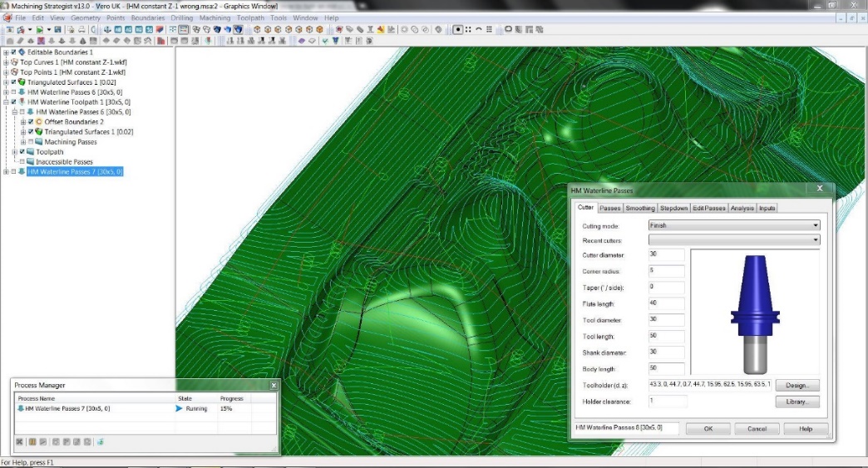Toggle the Offset Boundaries 2 checkbox
Viewport: 868px width, 468px height.
pyautogui.click(x=31, y=121)
